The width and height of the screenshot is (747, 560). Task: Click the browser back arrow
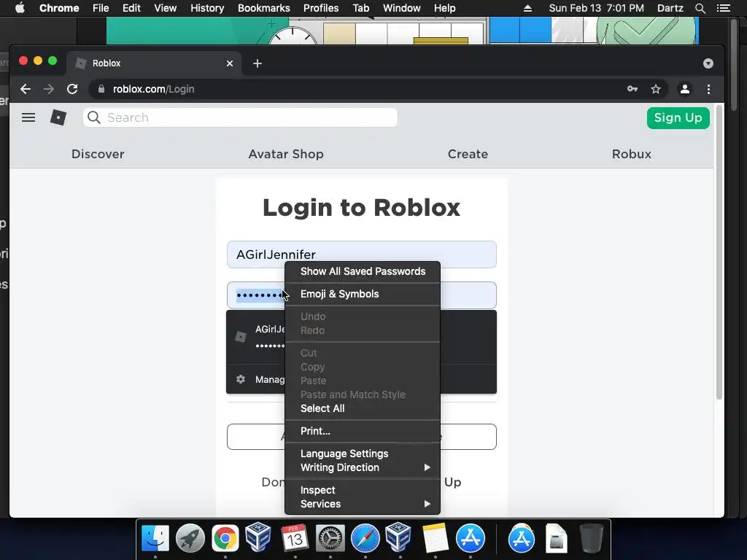click(x=26, y=89)
